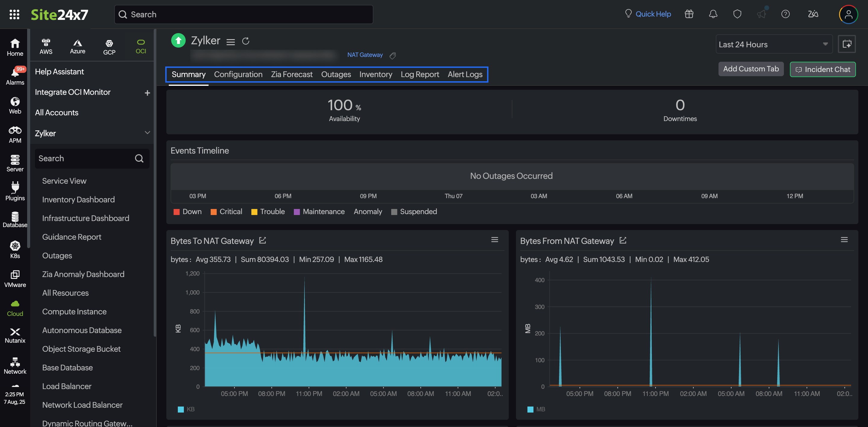Open the apps grid launcher icon
This screenshot has height=427, width=868.
(14, 14)
